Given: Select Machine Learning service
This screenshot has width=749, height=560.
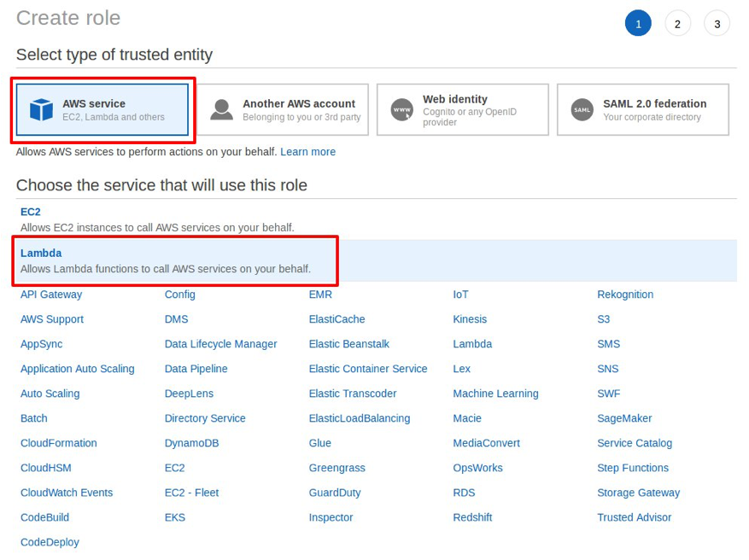Looking at the screenshot, I should 496,394.
